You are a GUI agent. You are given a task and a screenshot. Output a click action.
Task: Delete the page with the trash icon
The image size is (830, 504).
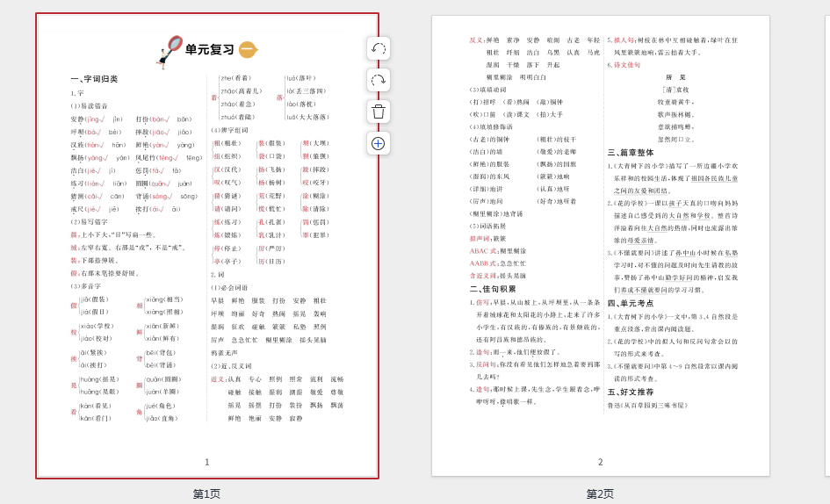(x=379, y=112)
